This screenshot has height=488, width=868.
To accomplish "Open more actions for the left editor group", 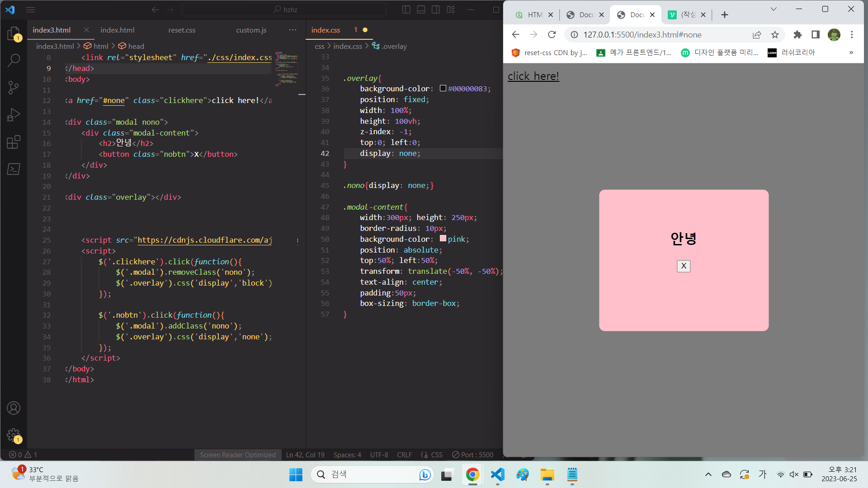I will pyautogui.click(x=293, y=30).
